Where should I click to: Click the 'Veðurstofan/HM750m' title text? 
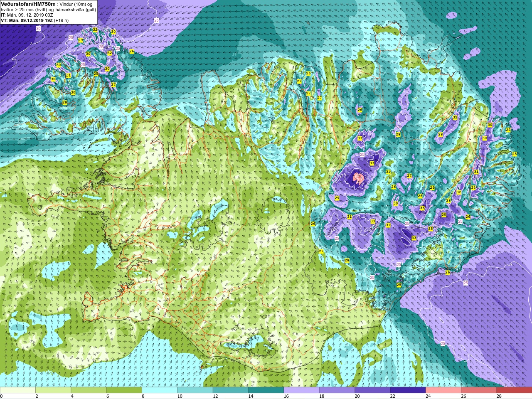[28, 4]
